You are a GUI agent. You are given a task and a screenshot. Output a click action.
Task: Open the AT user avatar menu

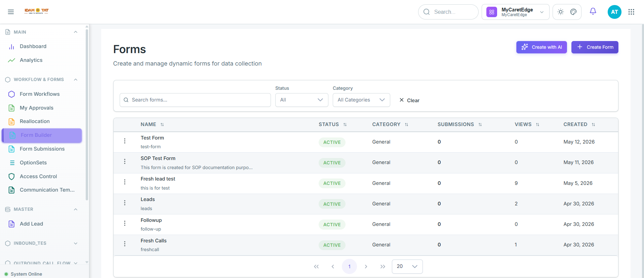[614, 12]
